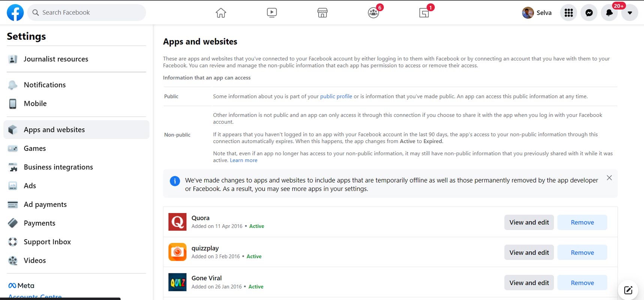
Task: Click the Apps and websites heading
Action: [x=200, y=42]
